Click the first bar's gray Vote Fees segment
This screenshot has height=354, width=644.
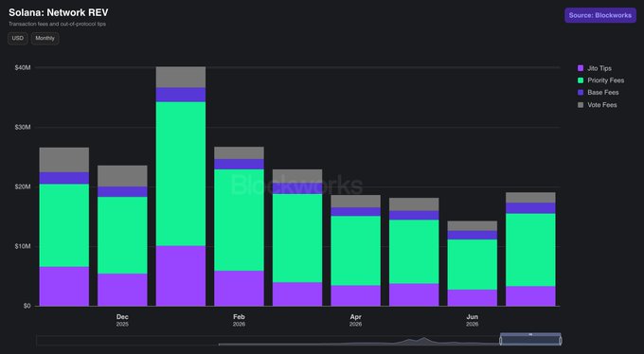point(64,160)
